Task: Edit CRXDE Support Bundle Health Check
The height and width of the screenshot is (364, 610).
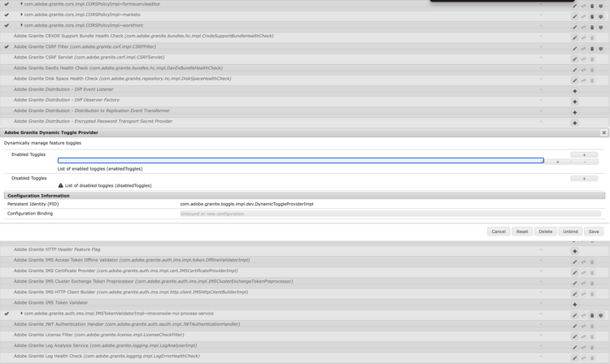Action: pyautogui.click(x=574, y=37)
